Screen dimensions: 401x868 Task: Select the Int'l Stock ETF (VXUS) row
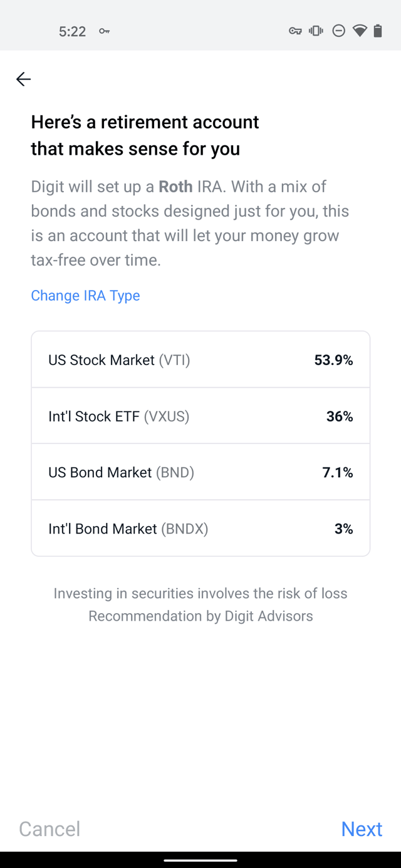[x=200, y=416]
